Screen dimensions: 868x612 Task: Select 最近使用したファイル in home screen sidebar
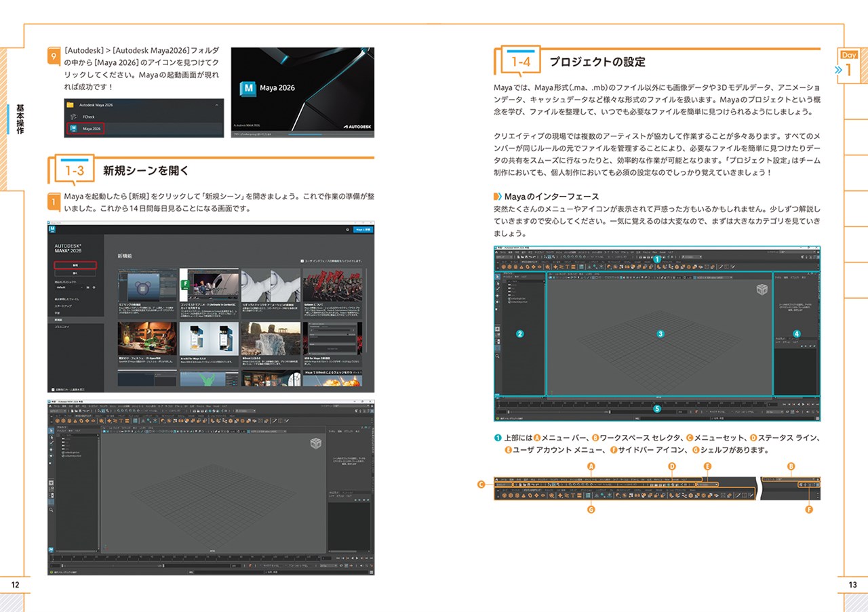[67, 299]
